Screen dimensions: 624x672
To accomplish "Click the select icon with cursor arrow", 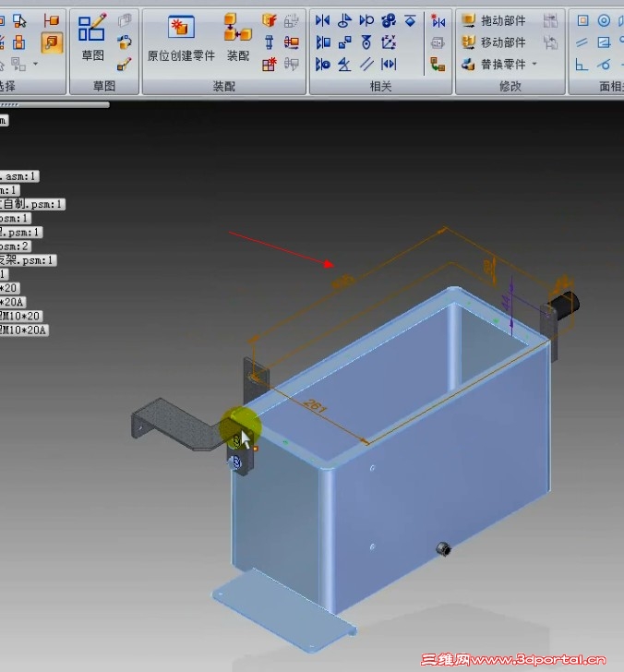I will [19, 20].
